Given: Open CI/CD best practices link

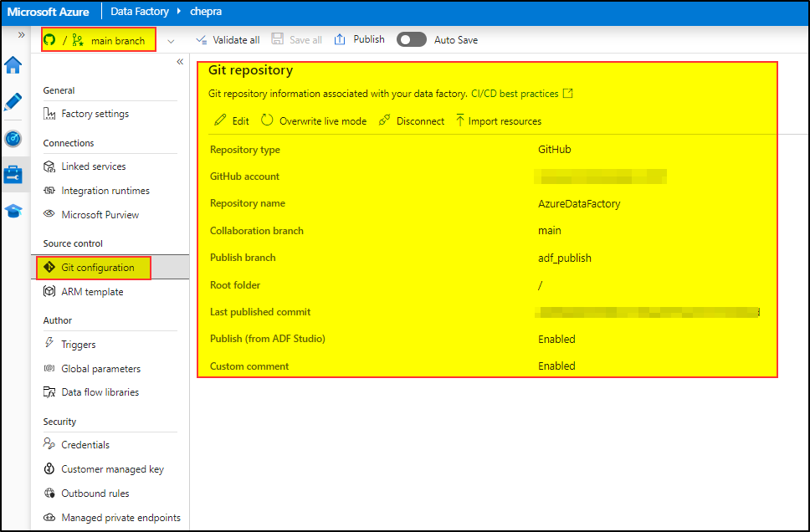Looking at the screenshot, I should click(x=515, y=94).
